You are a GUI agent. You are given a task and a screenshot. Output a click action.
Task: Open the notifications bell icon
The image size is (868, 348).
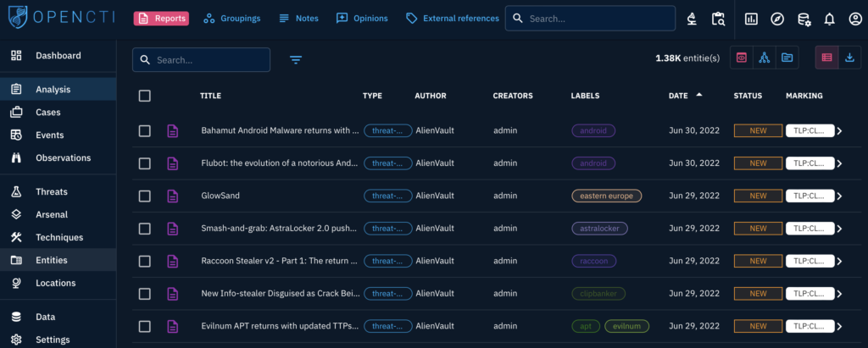pyautogui.click(x=829, y=19)
